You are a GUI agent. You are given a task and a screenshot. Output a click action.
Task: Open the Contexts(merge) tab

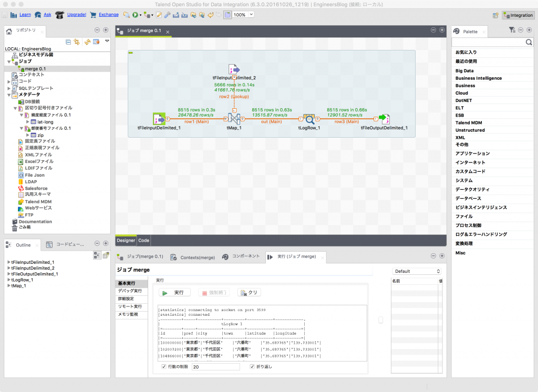193,257
